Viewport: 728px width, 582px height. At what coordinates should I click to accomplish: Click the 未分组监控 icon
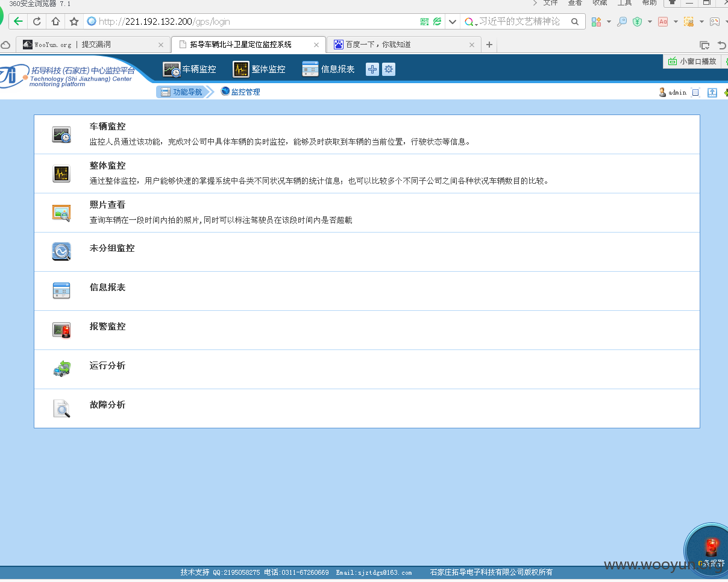[x=61, y=251]
